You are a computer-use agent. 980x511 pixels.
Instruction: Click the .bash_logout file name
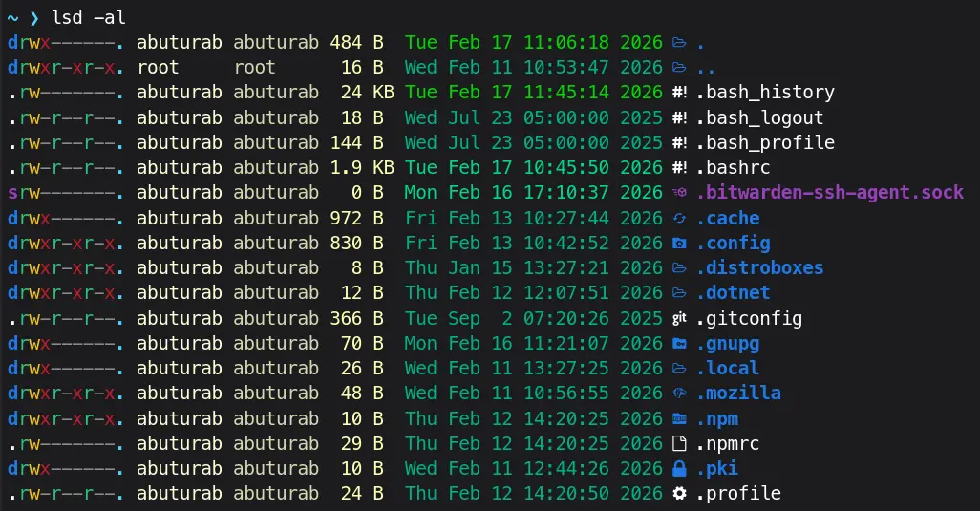tap(758, 118)
